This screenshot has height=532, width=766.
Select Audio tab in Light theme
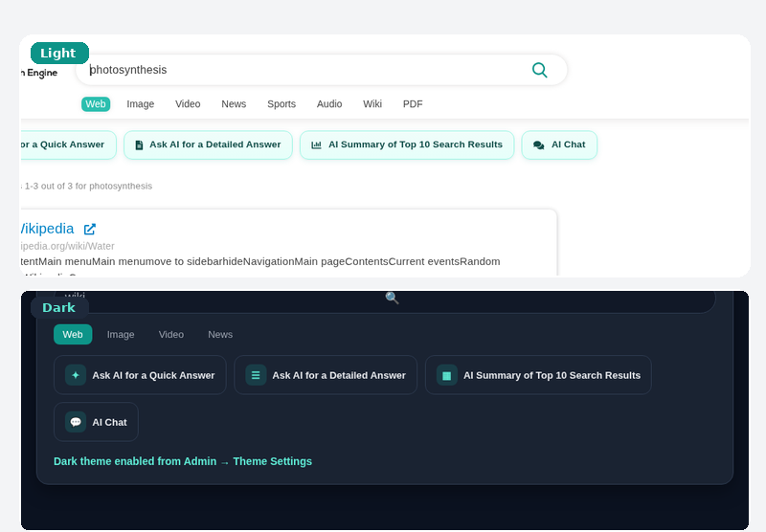point(329,104)
